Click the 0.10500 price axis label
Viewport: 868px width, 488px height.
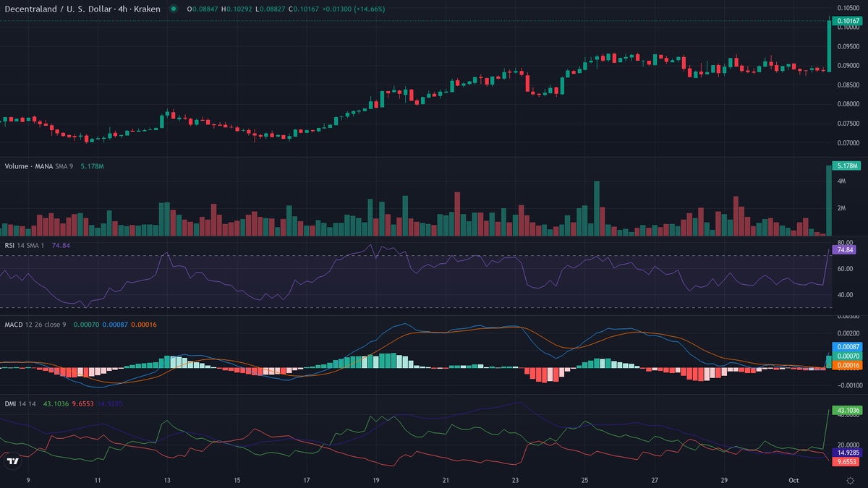coord(848,7)
